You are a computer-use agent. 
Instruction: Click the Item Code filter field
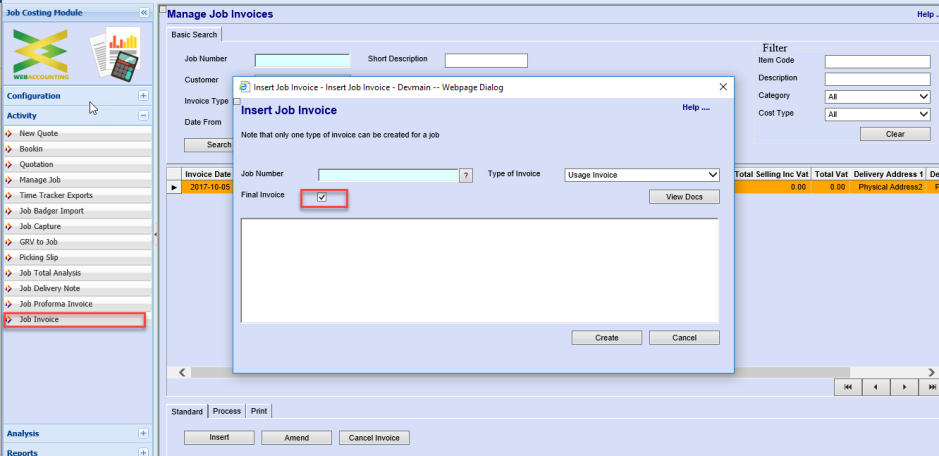point(877,61)
